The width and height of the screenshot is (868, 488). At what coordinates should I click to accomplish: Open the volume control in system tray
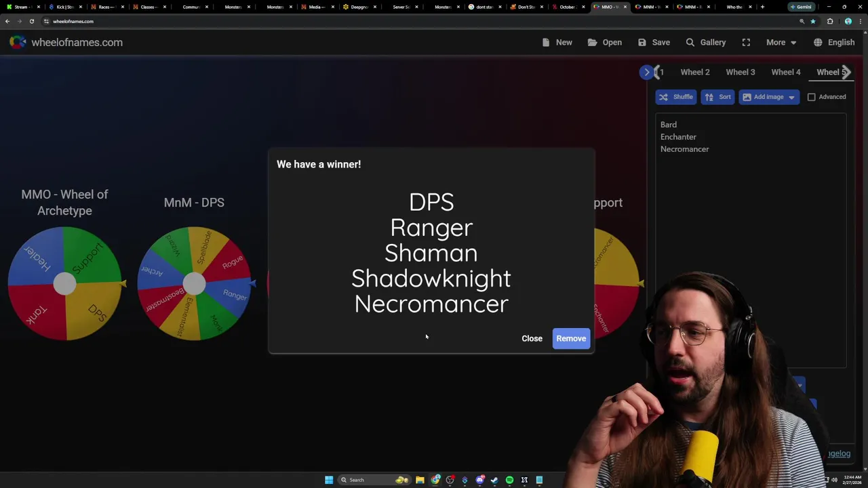point(834,480)
